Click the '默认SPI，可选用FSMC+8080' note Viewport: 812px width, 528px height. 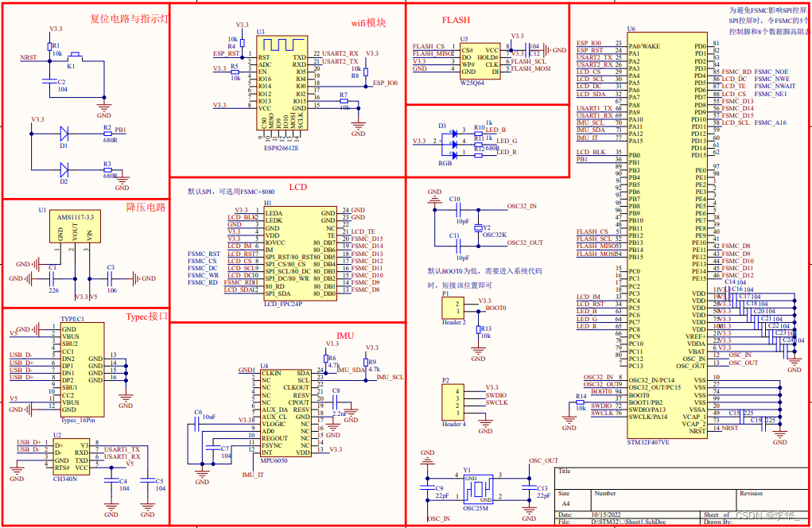pos(231,192)
